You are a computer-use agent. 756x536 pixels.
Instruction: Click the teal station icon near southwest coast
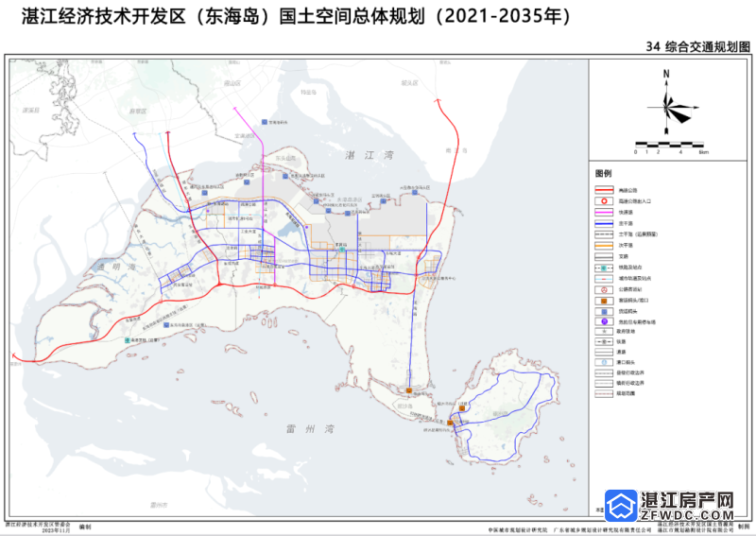128,340
